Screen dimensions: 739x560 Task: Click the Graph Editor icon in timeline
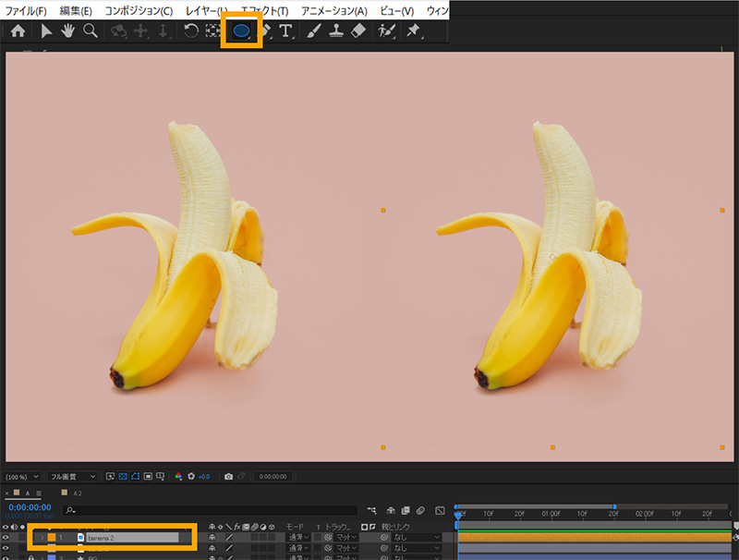click(440, 510)
